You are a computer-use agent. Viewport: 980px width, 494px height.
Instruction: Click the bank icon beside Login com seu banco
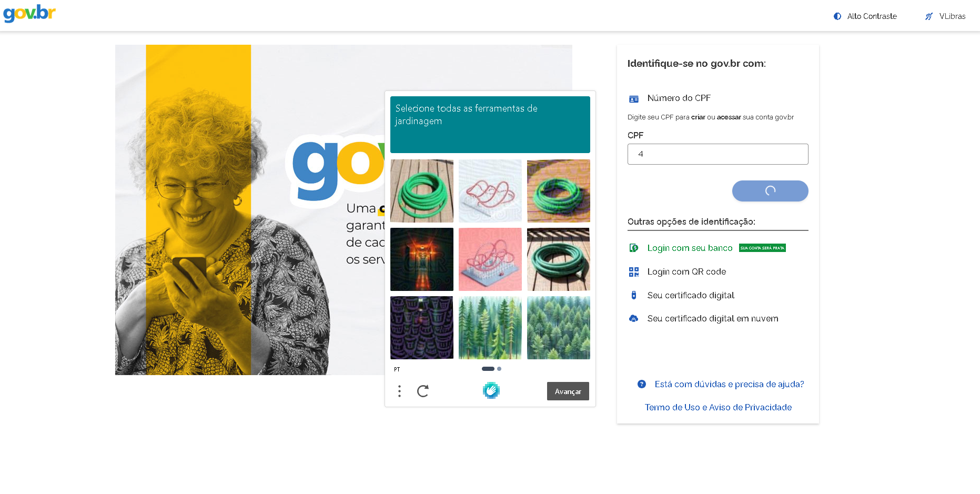click(634, 248)
